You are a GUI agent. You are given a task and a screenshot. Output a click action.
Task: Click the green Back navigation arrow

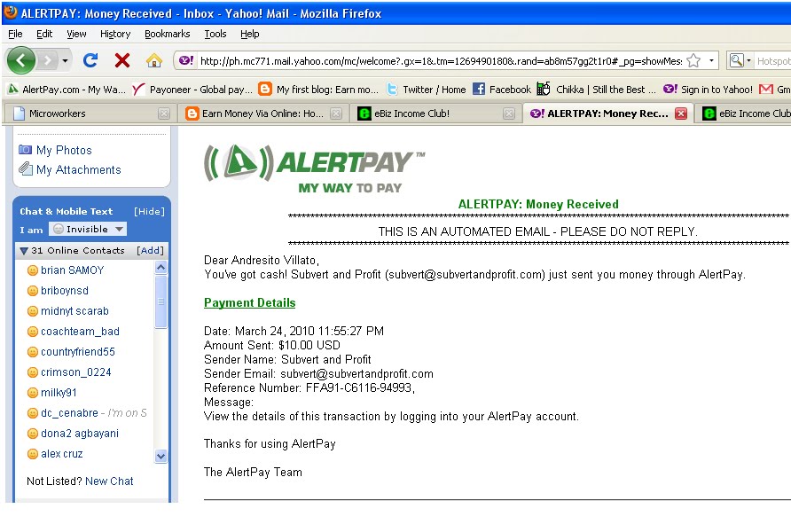(20, 60)
